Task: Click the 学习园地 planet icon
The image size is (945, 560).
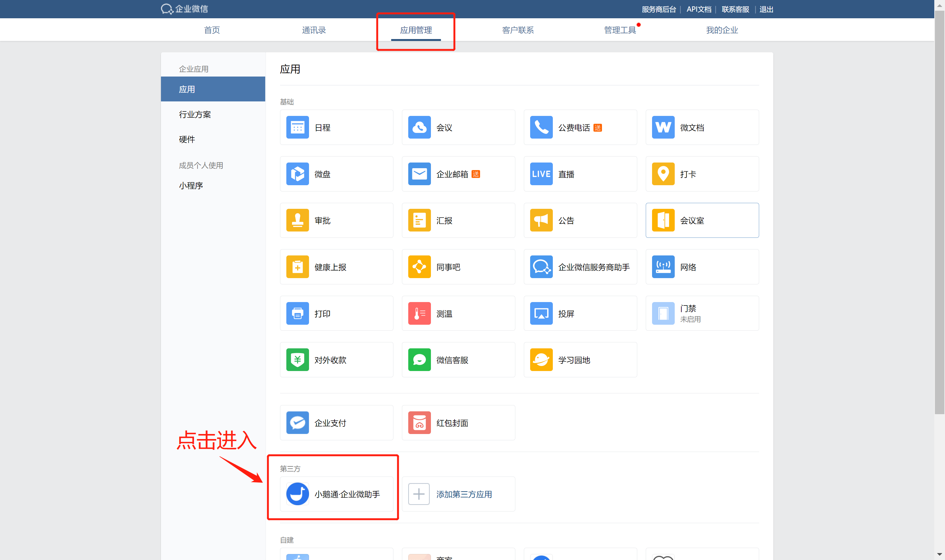Action: (541, 360)
